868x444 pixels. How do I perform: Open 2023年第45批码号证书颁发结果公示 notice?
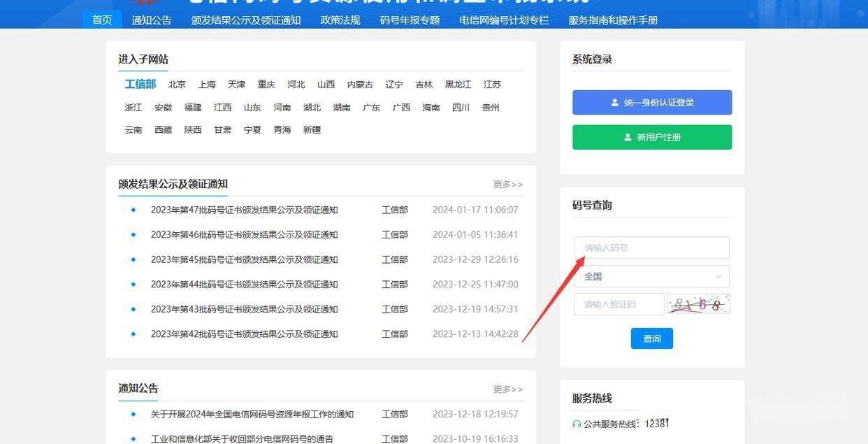point(245,259)
